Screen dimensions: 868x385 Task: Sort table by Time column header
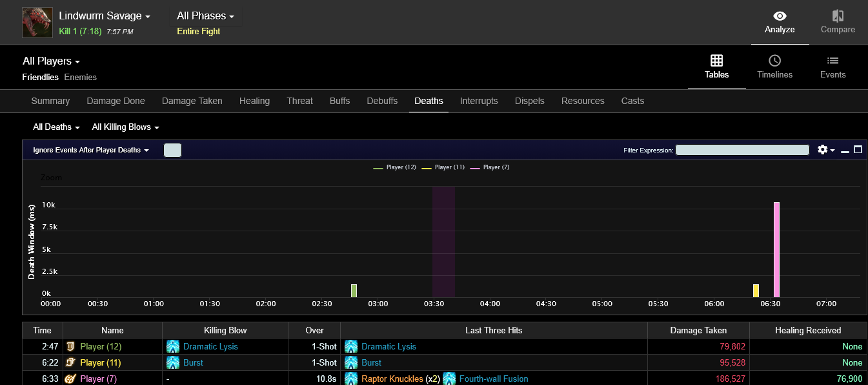(43, 330)
